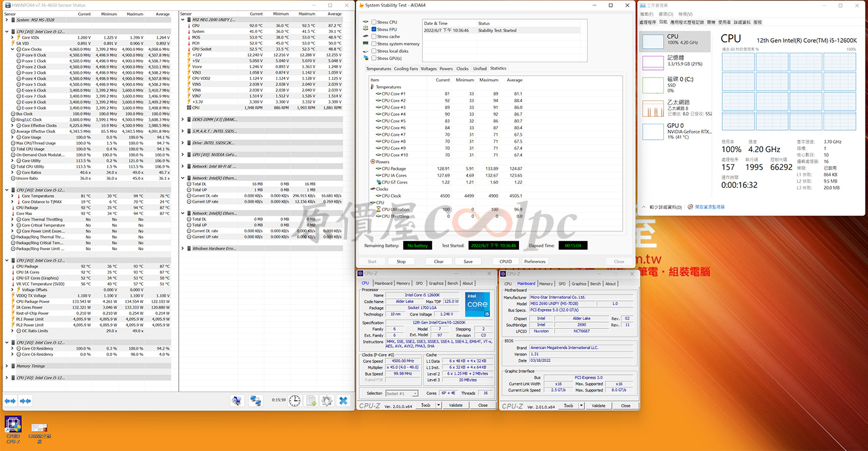Open Preferences button in AIDA64
This screenshot has width=868, height=451.
point(535,261)
